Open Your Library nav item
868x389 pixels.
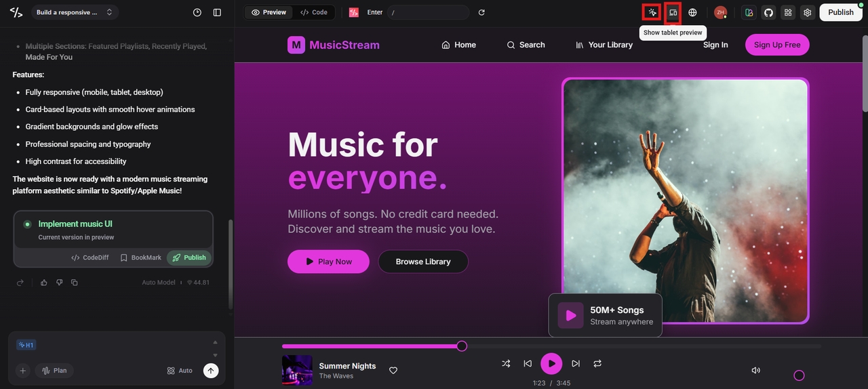604,45
